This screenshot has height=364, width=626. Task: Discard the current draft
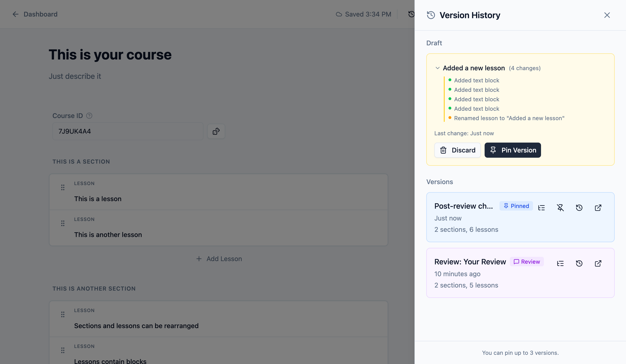(x=457, y=150)
